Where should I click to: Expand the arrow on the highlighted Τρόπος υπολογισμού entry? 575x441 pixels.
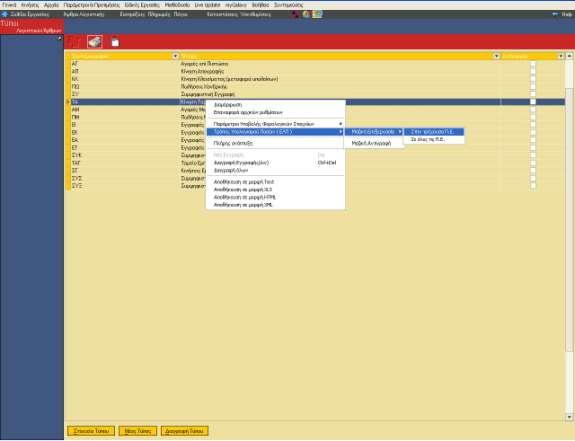coord(340,132)
